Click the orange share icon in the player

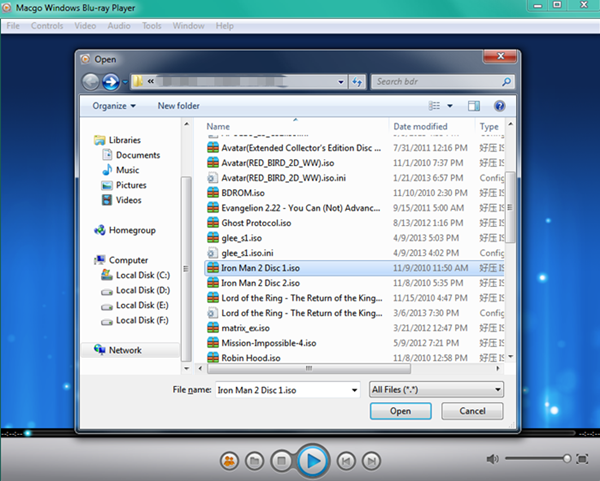[229, 461]
